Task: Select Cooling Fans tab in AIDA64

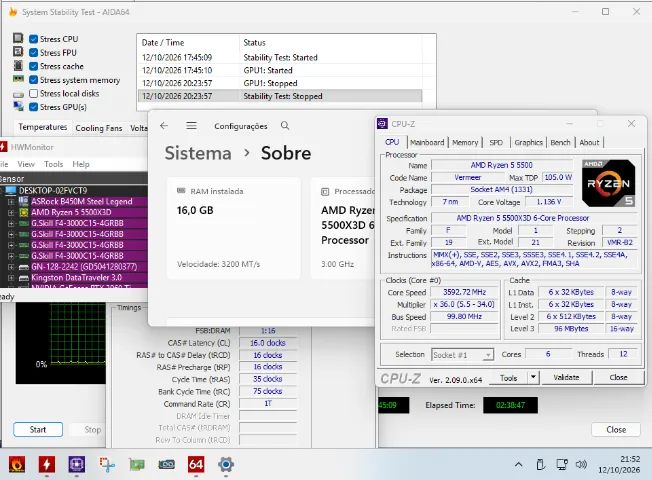Action: point(99,128)
